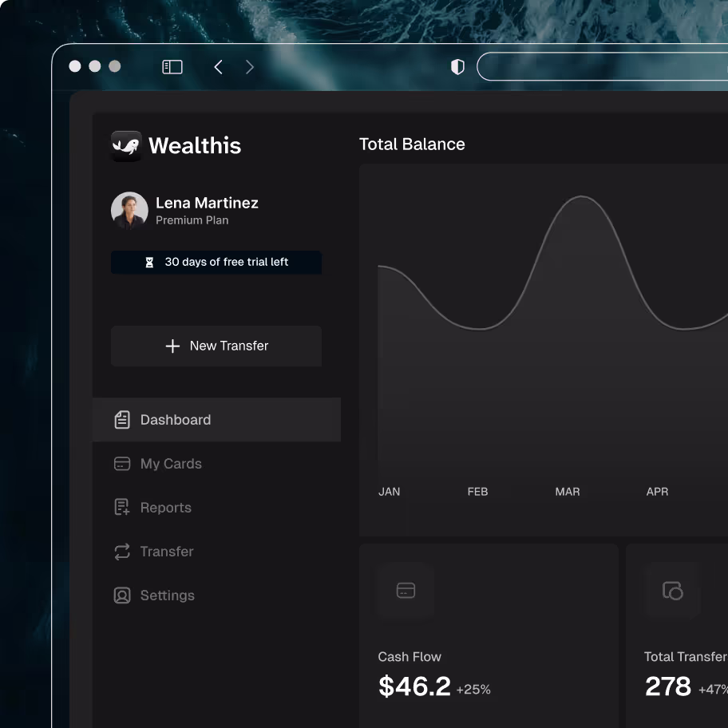Click the Cash Flow card icon
Viewport: 728px width, 728px height.
pos(406,591)
